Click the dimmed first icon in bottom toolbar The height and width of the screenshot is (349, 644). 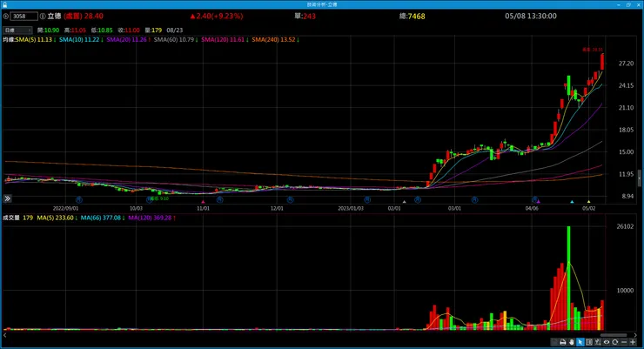pos(553,342)
